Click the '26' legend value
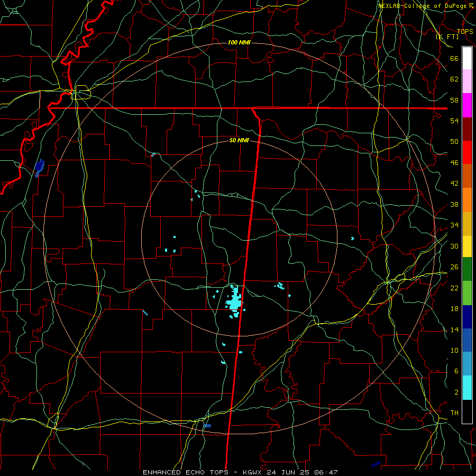 tap(454, 267)
